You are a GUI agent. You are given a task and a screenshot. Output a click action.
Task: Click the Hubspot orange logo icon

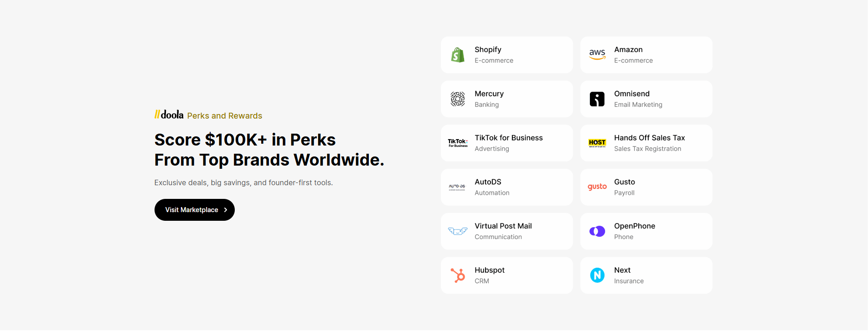[458, 276]
